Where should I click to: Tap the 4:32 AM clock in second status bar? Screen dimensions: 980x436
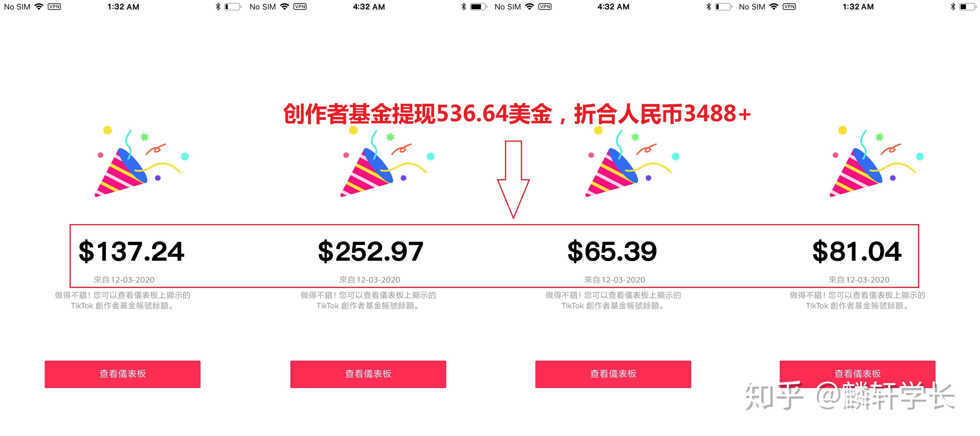click(369, 7)
